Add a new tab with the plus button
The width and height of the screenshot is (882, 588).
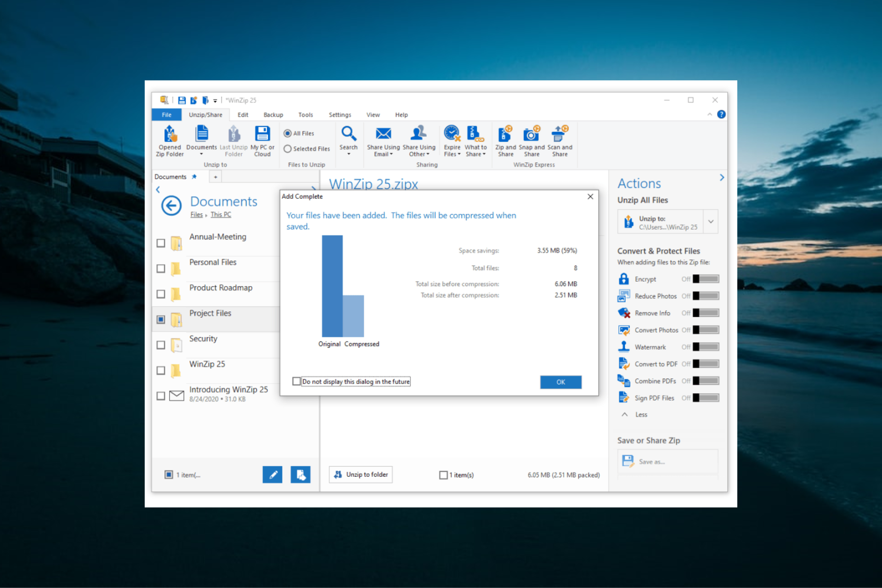[215, 176]
